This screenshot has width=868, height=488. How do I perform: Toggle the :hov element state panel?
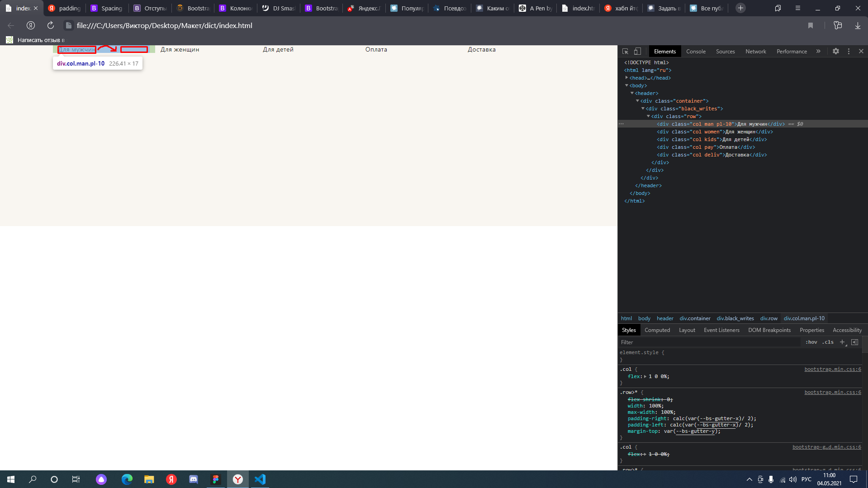[x=811, y=342]
